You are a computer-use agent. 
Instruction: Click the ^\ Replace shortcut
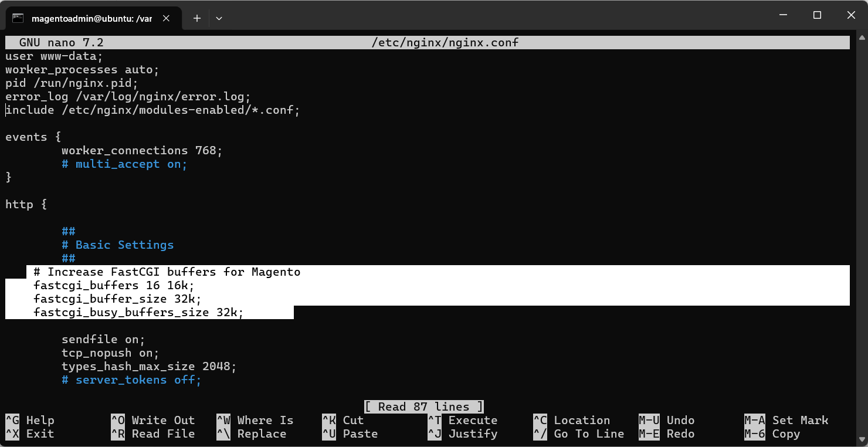click(251, 434)
